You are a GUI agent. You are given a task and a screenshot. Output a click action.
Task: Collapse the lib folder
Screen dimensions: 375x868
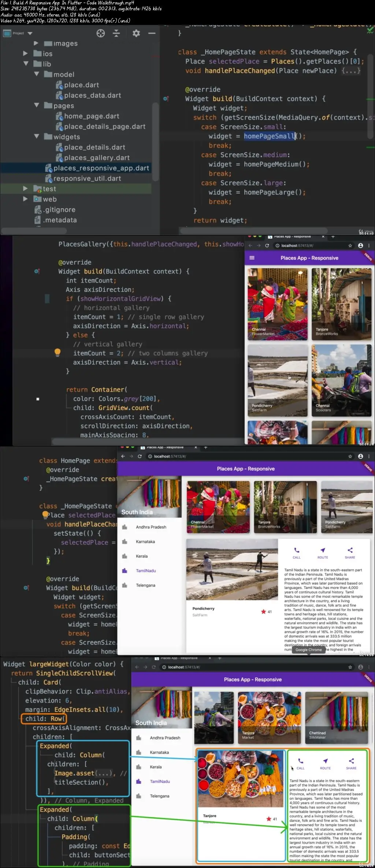tap(26, 64)
